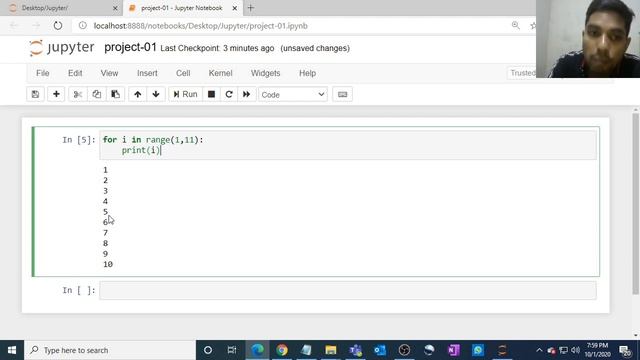
Task: Open a new browser tab
Action: [x=251, y=8]
